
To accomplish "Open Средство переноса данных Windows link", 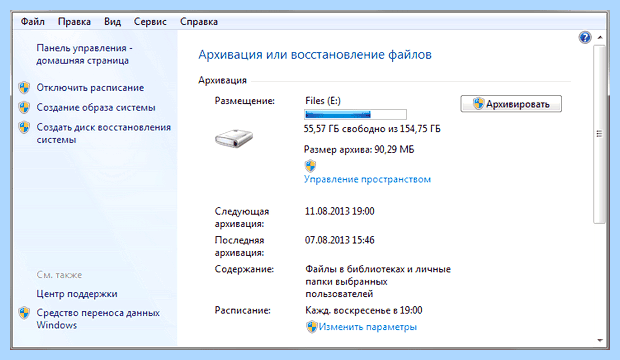I will coord(98,319).
